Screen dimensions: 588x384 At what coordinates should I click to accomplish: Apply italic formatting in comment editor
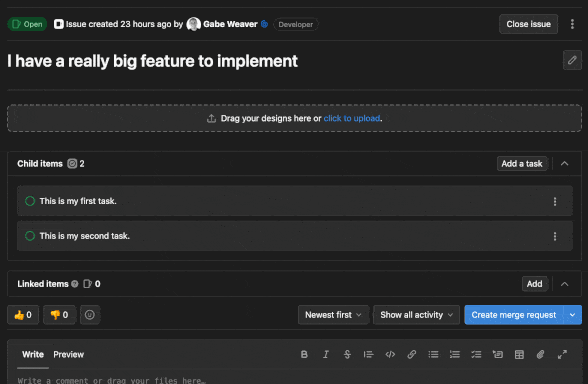[326, 354]
